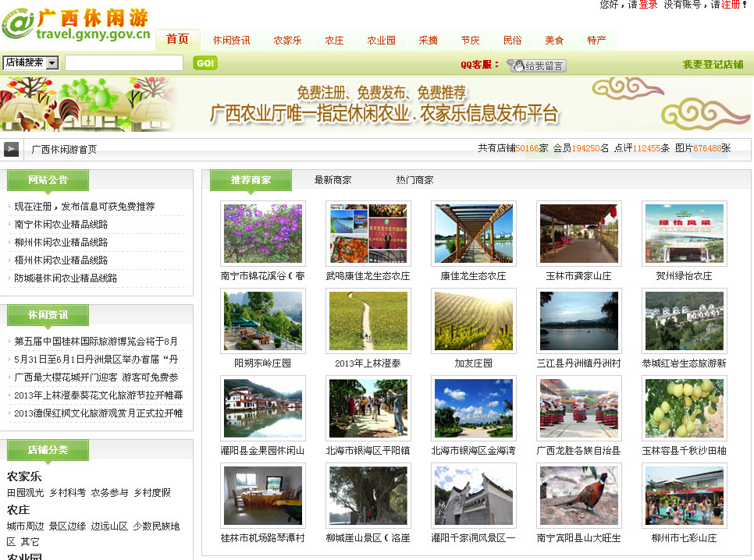The width and height of the screenshot is (754, 560).
Task: Open the 店铺搜索 dropdown
Action: pos(30,62)
